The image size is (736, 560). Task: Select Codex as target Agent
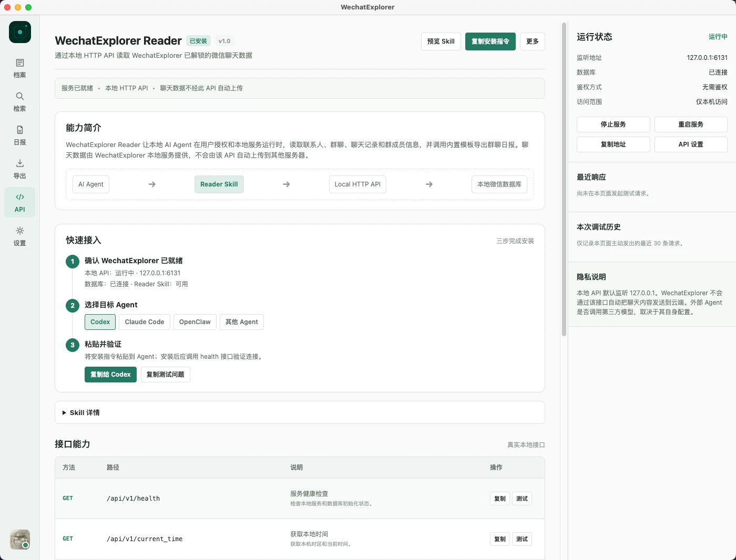(x=100, y=322)
